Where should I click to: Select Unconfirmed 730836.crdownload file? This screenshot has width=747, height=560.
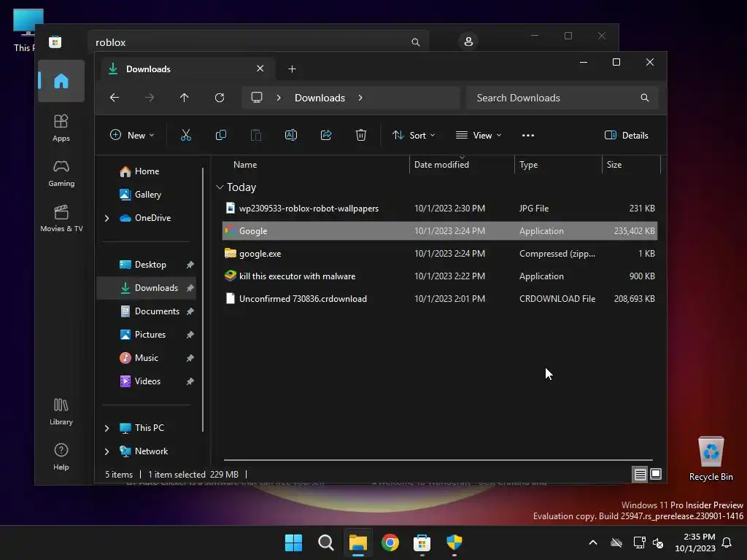click(x=440, y=299)
